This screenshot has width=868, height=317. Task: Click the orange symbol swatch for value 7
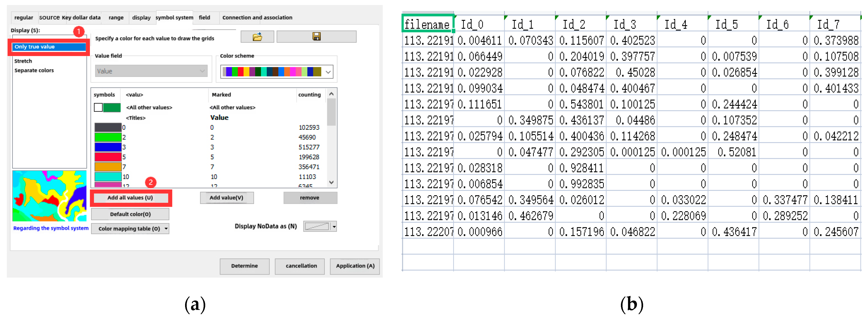[108, 167]
